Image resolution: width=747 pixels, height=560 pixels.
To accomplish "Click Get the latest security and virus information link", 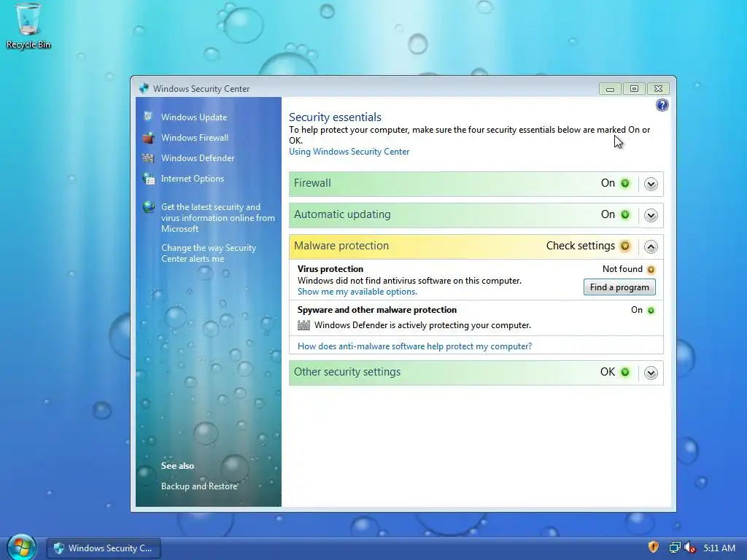I will [x=217, y=217].
